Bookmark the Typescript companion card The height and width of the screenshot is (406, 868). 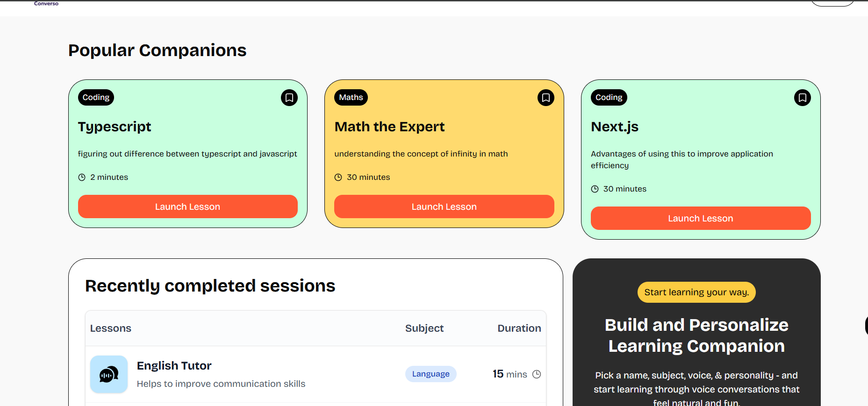[x=289, y=98]
